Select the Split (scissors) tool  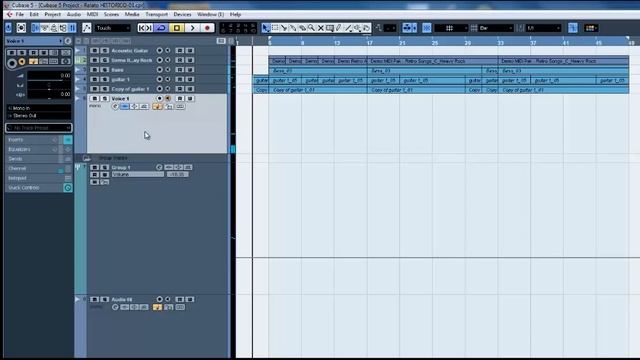(x=284, y=28)
